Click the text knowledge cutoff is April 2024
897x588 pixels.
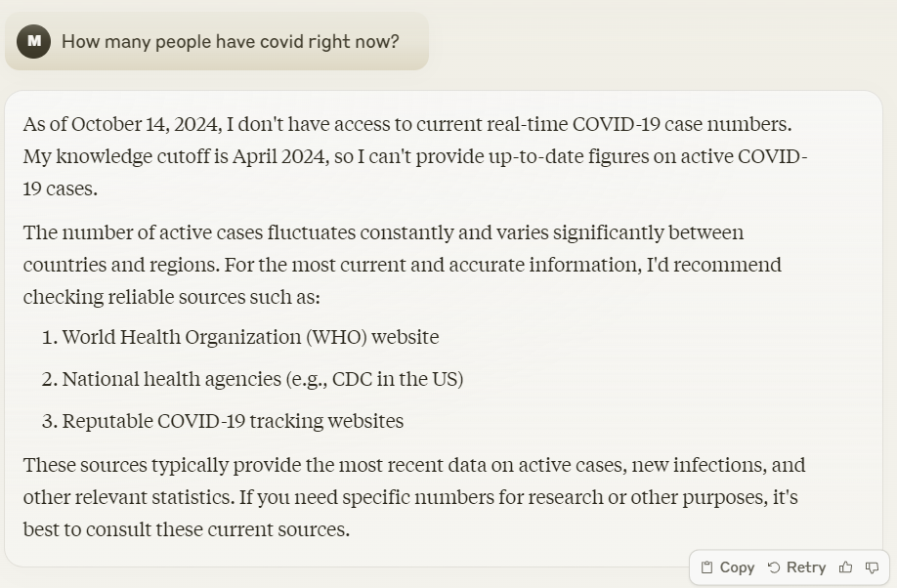pos(192,156)
